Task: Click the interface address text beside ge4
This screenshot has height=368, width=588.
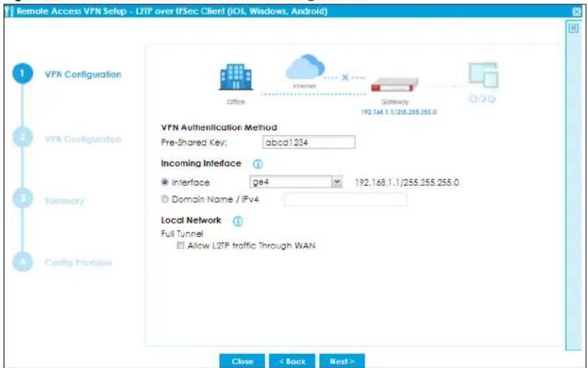Action: tap(407, 183)
